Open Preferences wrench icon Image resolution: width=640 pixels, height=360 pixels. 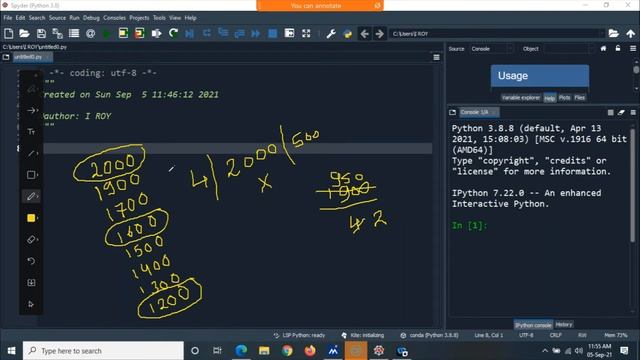[331, 33]
